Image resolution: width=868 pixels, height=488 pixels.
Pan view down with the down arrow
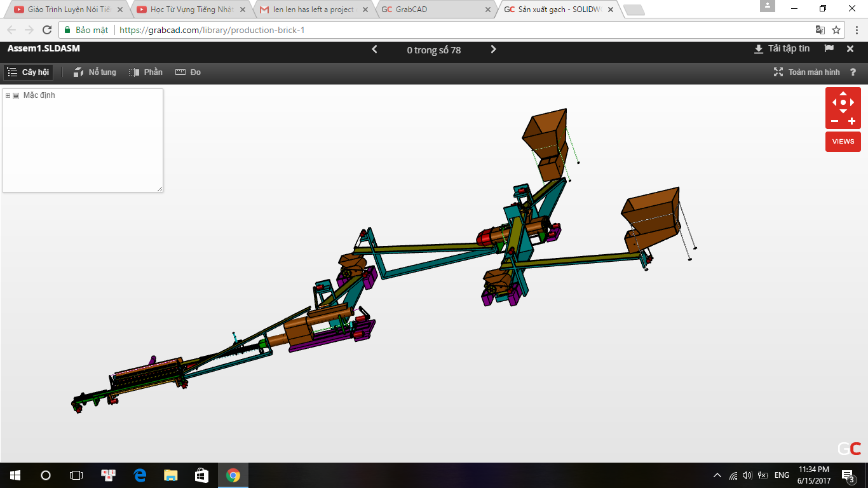(x=843, y=111)
